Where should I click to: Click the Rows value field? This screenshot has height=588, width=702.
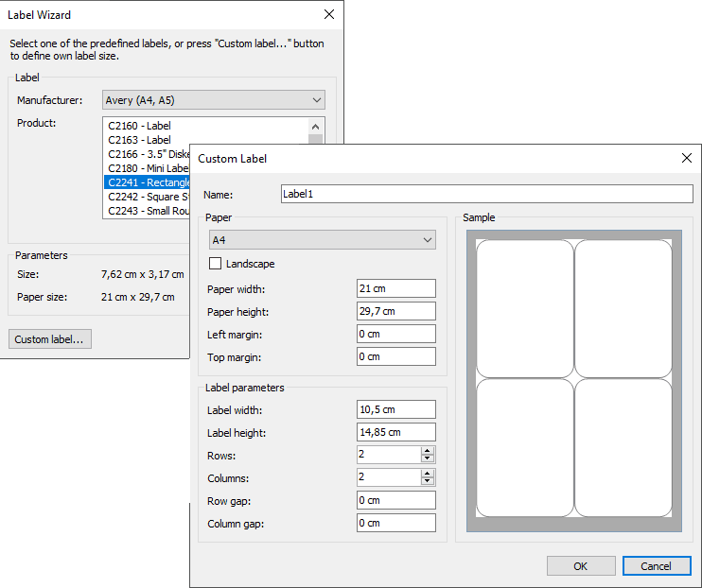(389, 455)
